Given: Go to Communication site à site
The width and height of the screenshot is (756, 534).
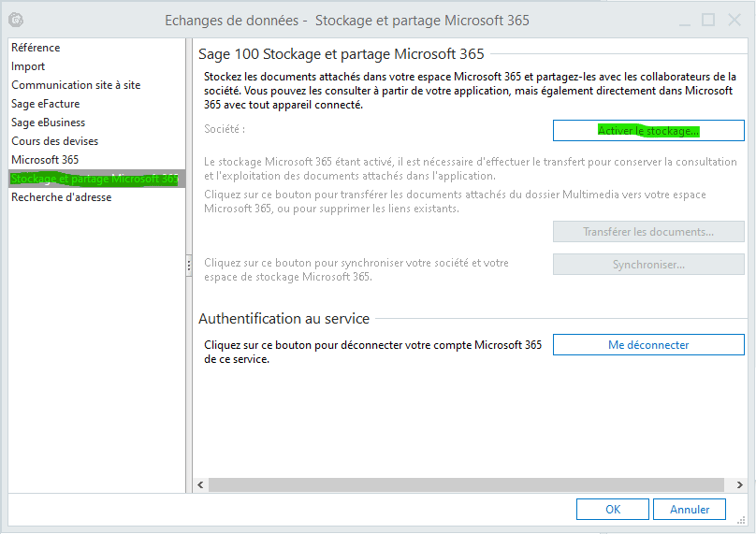Looking at the screenshot, I should [x=76, y=85].
